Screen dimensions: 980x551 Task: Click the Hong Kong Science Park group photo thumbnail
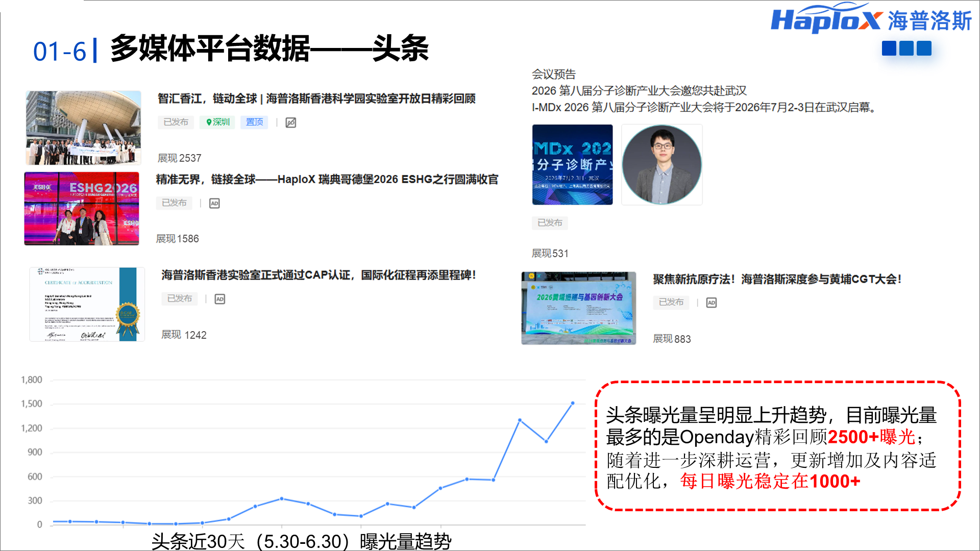point(83,128)
